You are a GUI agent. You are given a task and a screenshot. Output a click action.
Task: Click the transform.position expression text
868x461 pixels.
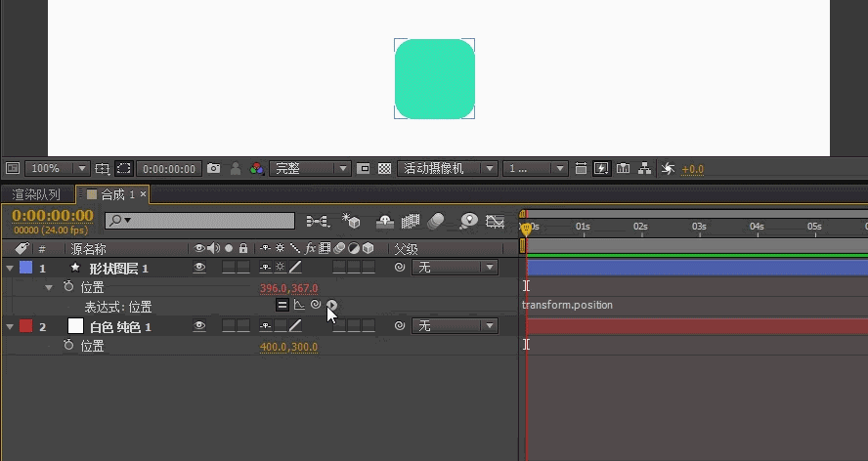pyautogui.click(x=567, y=305)
